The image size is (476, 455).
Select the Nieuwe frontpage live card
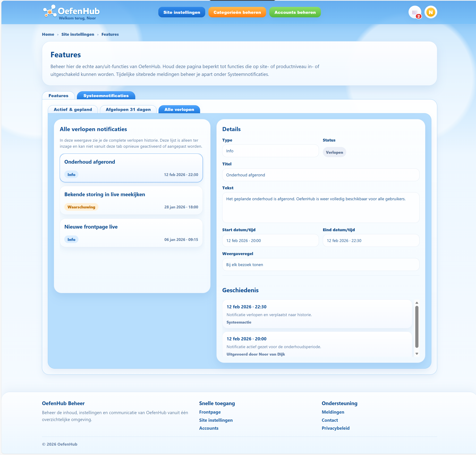(x=131, y=233)
